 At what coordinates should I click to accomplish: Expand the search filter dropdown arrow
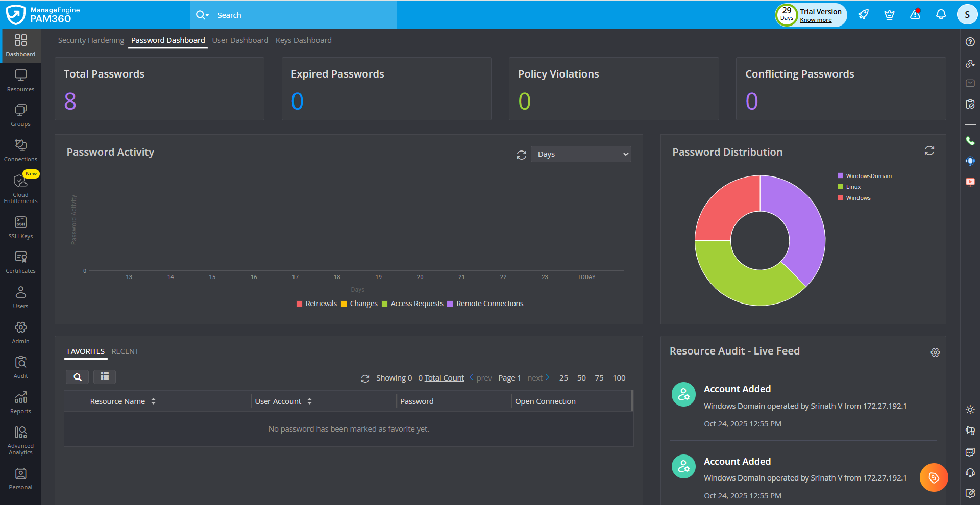(207, 15)
